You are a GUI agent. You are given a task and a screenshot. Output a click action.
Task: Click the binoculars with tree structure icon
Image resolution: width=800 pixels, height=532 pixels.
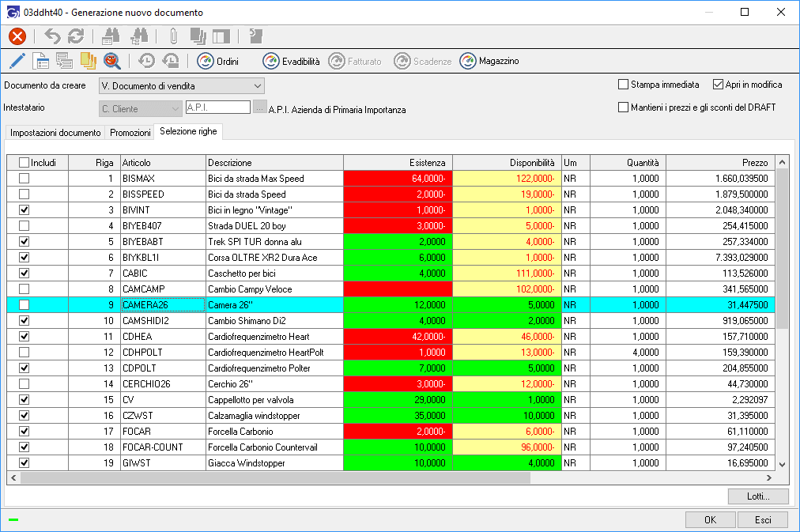tap(139, 36)
